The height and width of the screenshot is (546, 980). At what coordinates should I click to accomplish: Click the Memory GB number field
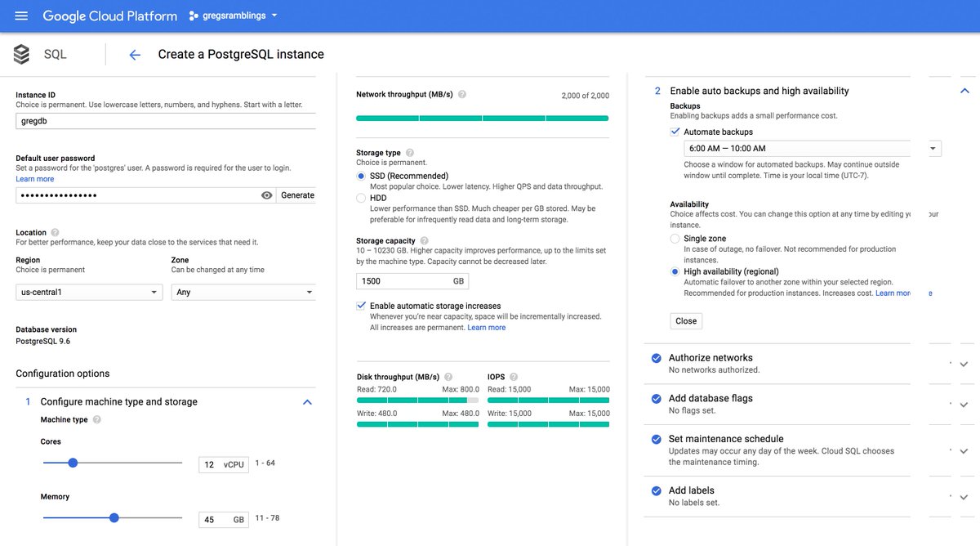[224, 520]
